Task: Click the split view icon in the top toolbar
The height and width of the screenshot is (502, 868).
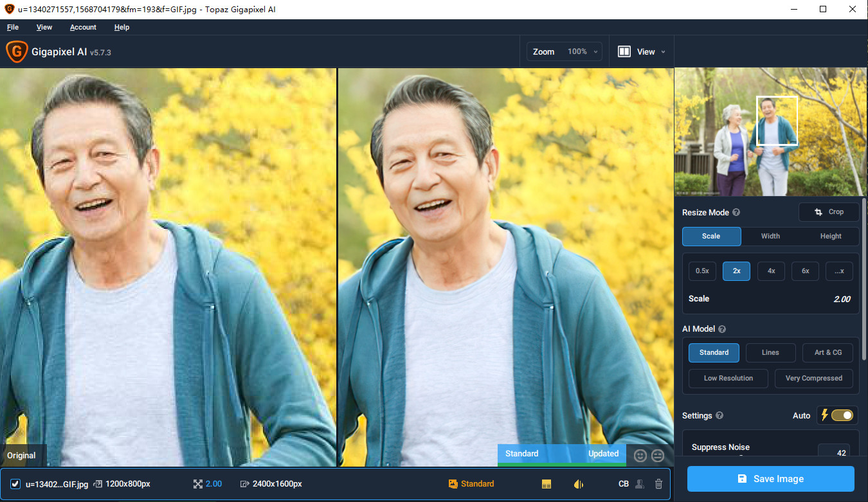Action: click(624, 52)
